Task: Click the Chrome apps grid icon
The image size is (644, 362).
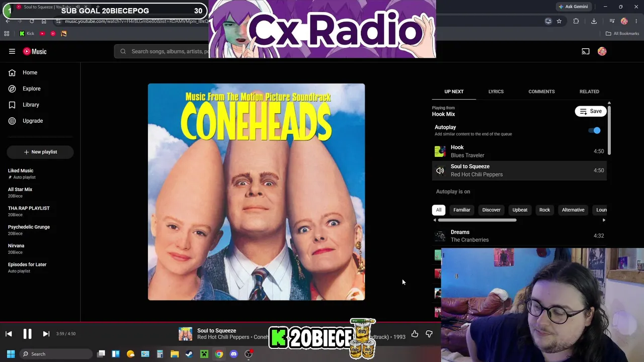Action: point(7,34)
